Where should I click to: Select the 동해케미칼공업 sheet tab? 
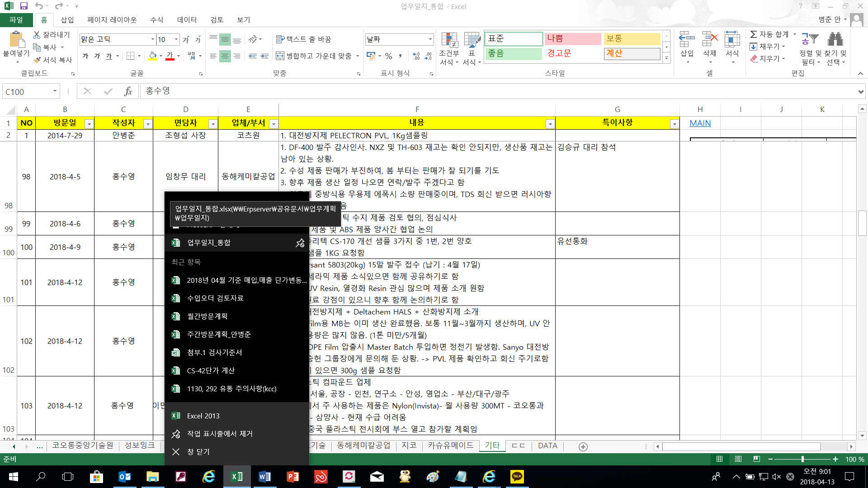pos(363,446)
